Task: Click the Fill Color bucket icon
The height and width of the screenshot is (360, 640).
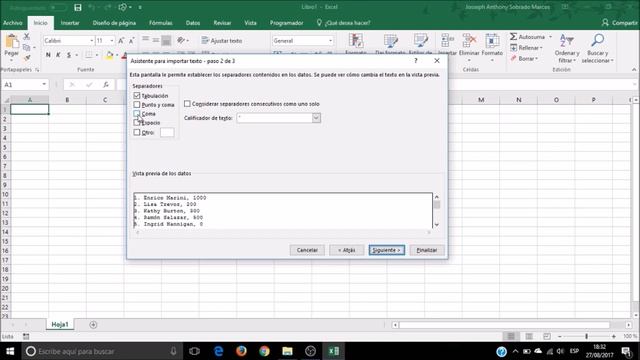Action: [109, 55]
